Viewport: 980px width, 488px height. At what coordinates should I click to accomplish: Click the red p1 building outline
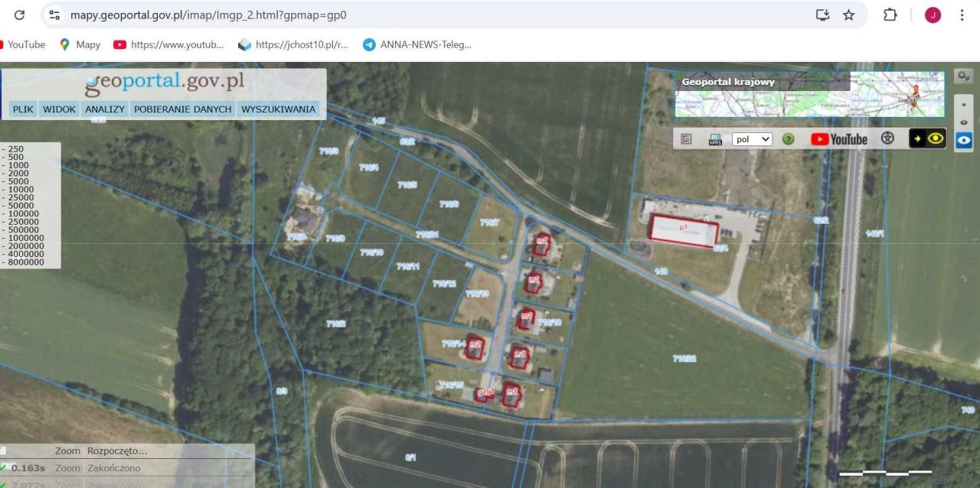click(684, 231)
